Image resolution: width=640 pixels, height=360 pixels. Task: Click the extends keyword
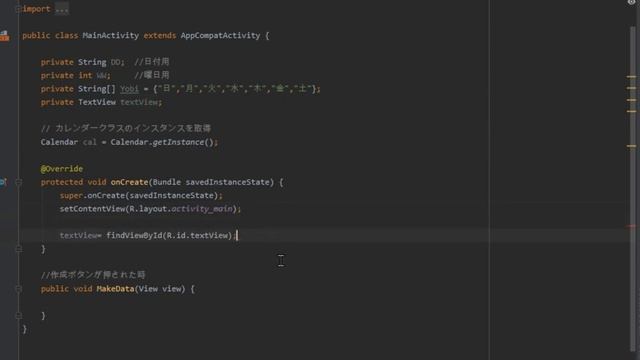coord(160,36)
